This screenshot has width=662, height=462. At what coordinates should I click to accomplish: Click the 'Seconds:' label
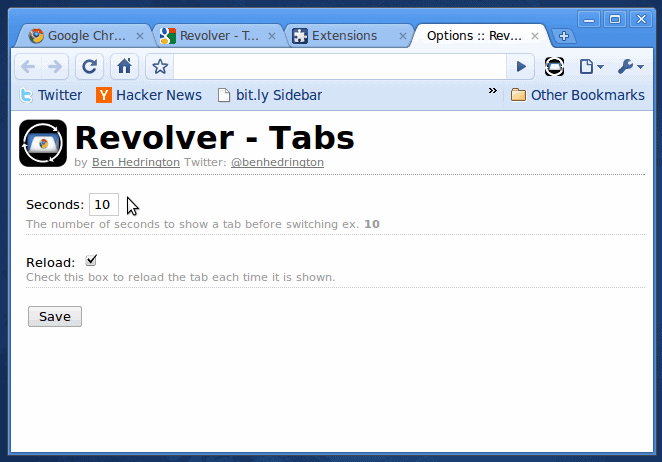point(55,205)
